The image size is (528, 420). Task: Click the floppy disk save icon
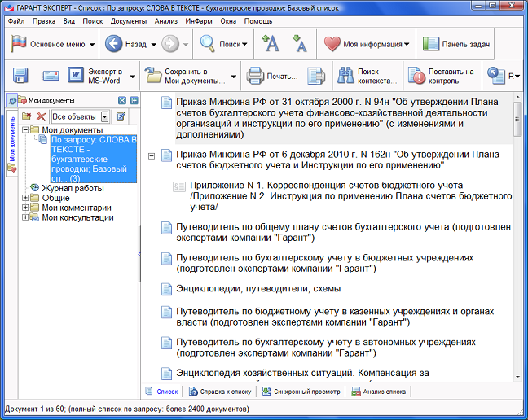click(20, 77)
